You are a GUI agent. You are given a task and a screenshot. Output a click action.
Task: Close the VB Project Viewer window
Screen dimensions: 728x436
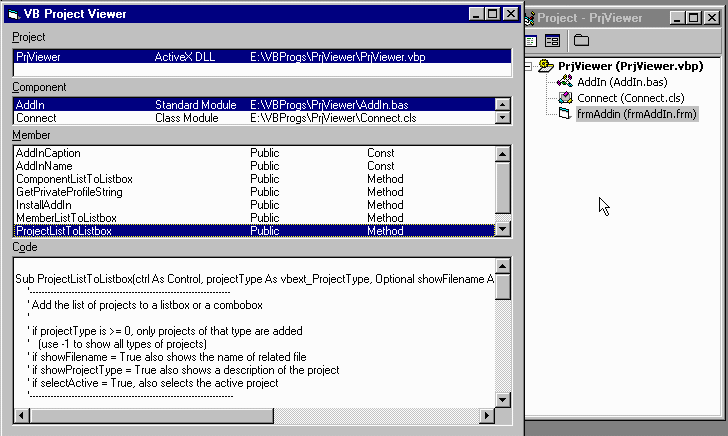[511, 14]
